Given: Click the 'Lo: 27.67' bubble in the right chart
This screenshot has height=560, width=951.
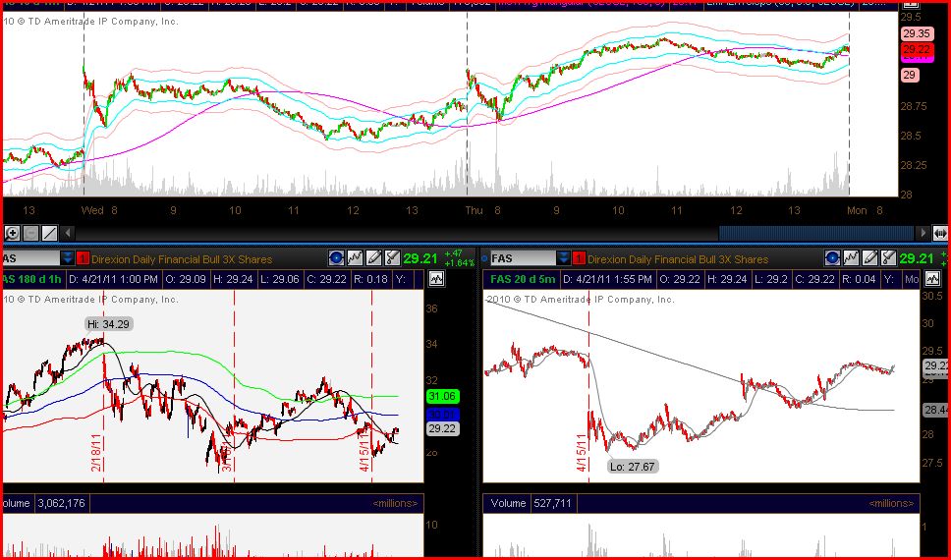Looking at the screenshot, I should [x=634, y=467].
